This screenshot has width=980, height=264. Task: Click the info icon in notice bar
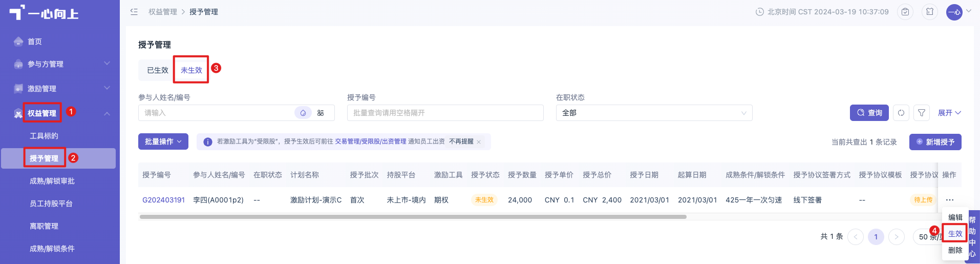tap(208, 142)
